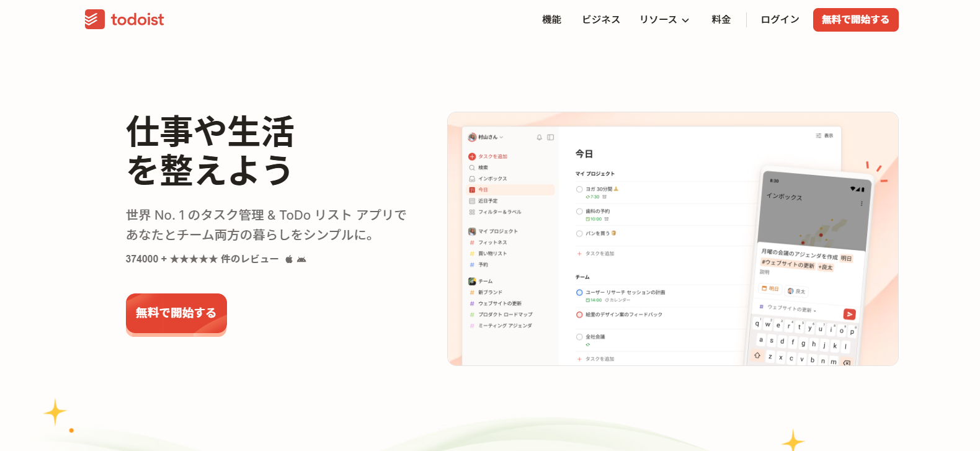Select 今日 in the sidebar
The width and height of the screenshot is (980, 451).
(x=510, y=190)
